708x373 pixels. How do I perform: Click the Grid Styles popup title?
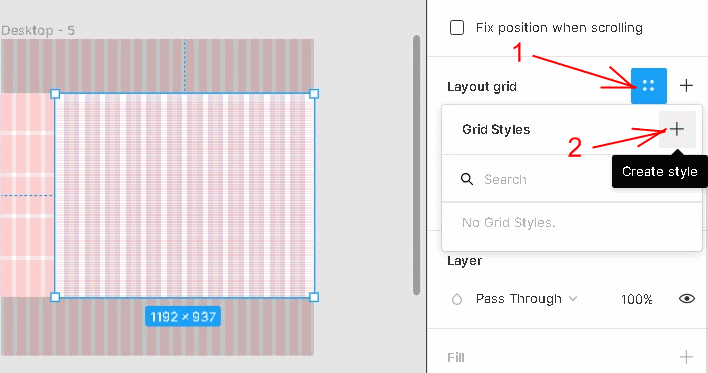pyautogui.click(x=496, y=130)
